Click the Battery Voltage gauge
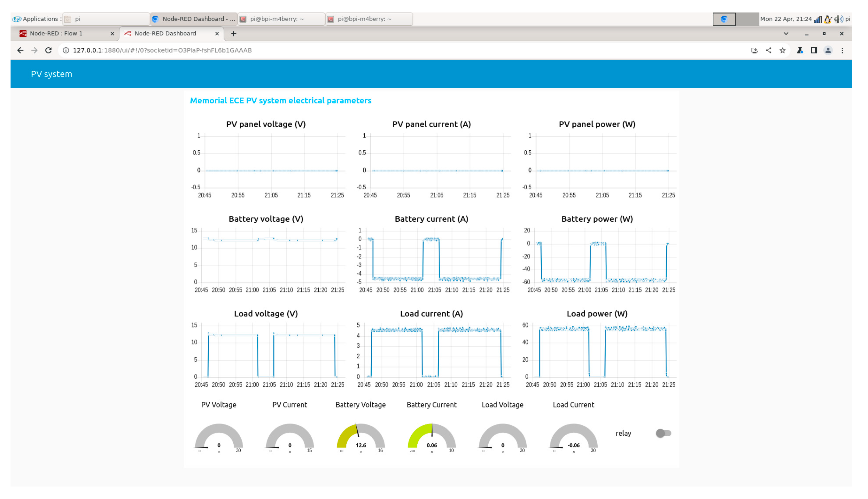 pos(360,438)
